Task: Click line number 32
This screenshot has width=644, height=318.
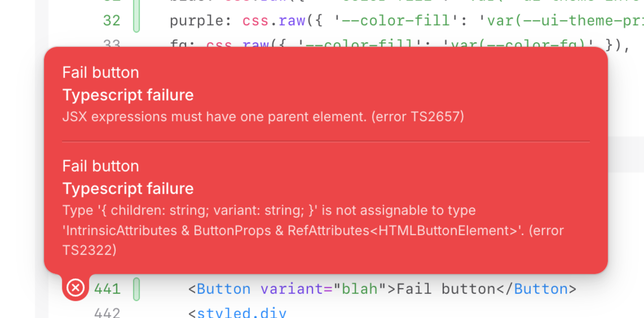Action: coord(112,21)
